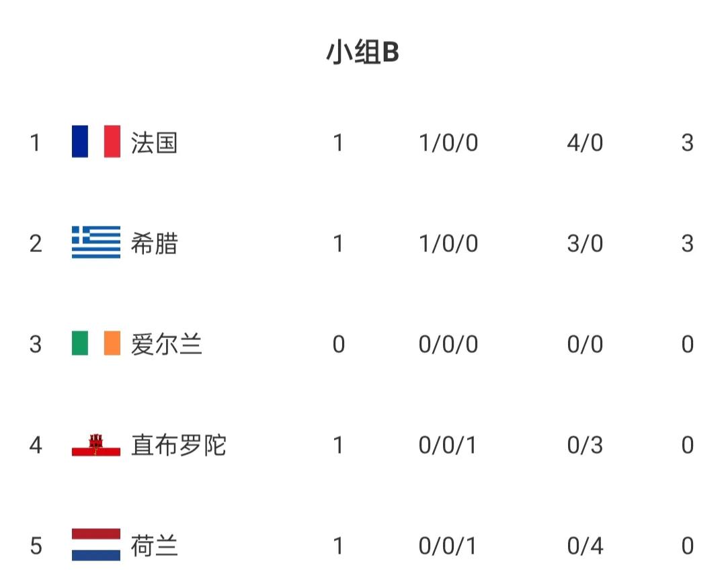Click Gibraltar's 0/3 goals record
726x588 pixels.
[585, 445]
